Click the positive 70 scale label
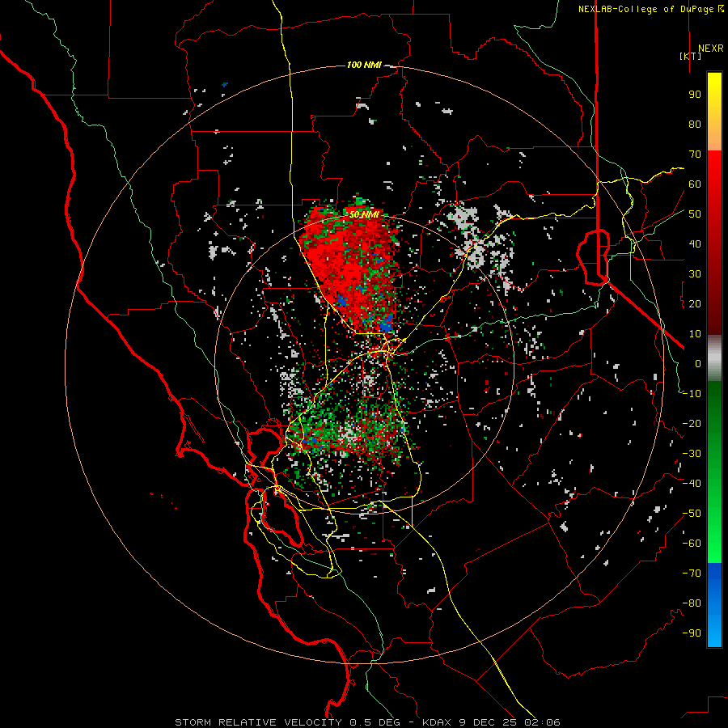The height and width of the screenshot is (728, 728). 695,154
